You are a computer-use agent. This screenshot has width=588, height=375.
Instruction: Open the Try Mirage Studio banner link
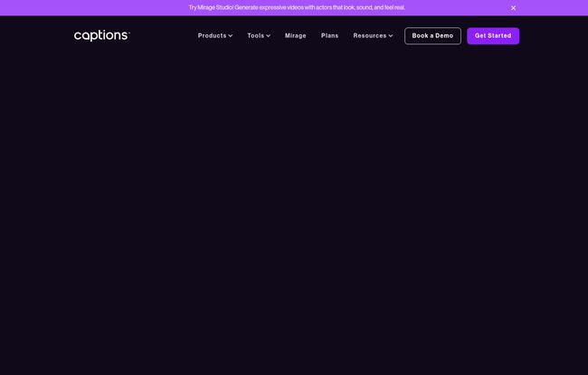tap(296, 7)
